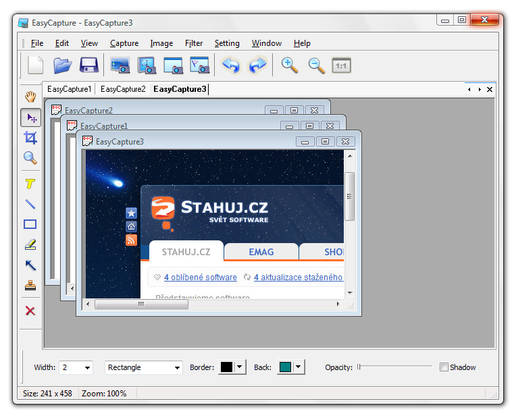Close the active tab with the tab strip X
This screenshot has width=514, height=420.
pyautogui.click(x=490, y=89)
